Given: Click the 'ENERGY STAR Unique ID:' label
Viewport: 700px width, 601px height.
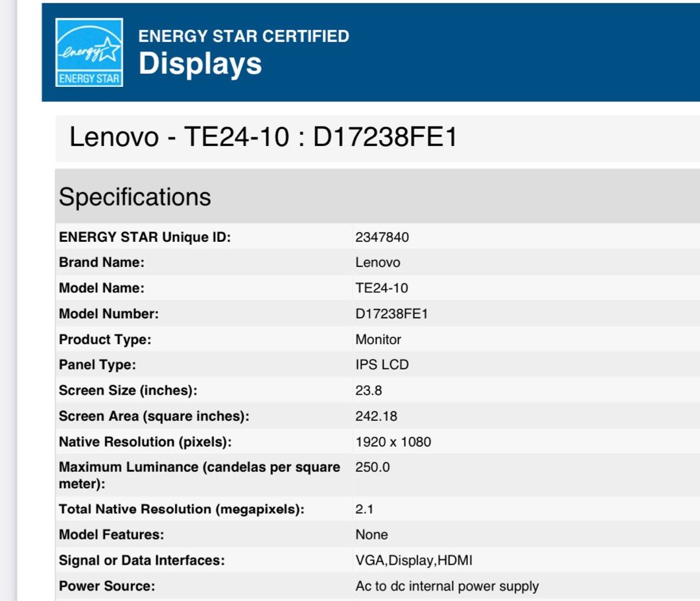Looking at the screenshot, I should (x=145, y=237).
